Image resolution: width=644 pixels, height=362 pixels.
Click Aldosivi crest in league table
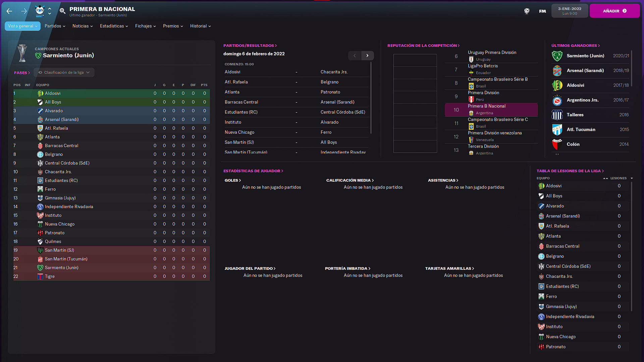point(40,94)
